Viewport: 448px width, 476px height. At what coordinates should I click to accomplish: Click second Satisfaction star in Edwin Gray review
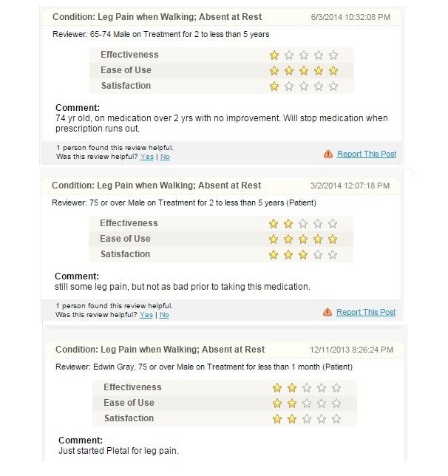pos(292,419)
